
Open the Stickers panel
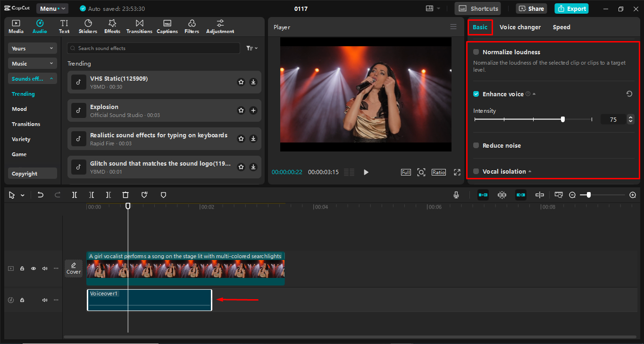(88, 26)
